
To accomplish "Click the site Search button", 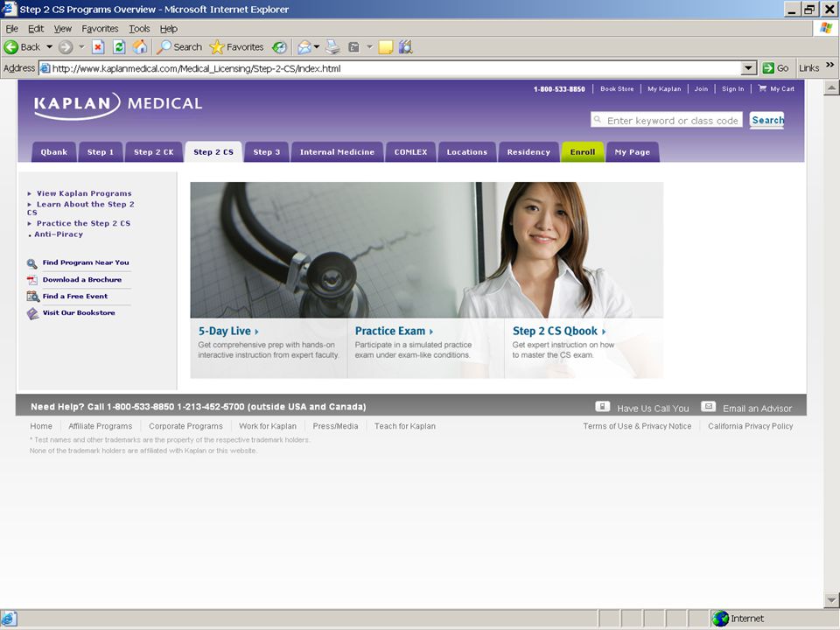I will 767,121.
